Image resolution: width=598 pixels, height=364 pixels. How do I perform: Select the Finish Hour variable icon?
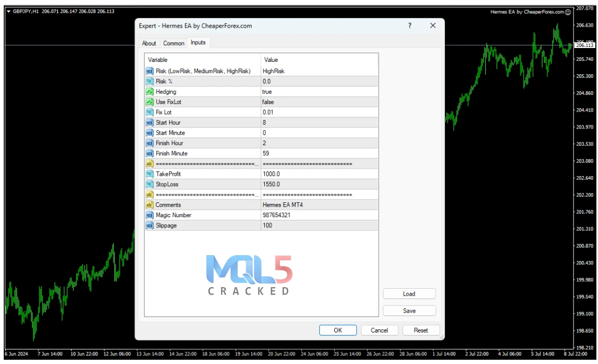(149, 144)
